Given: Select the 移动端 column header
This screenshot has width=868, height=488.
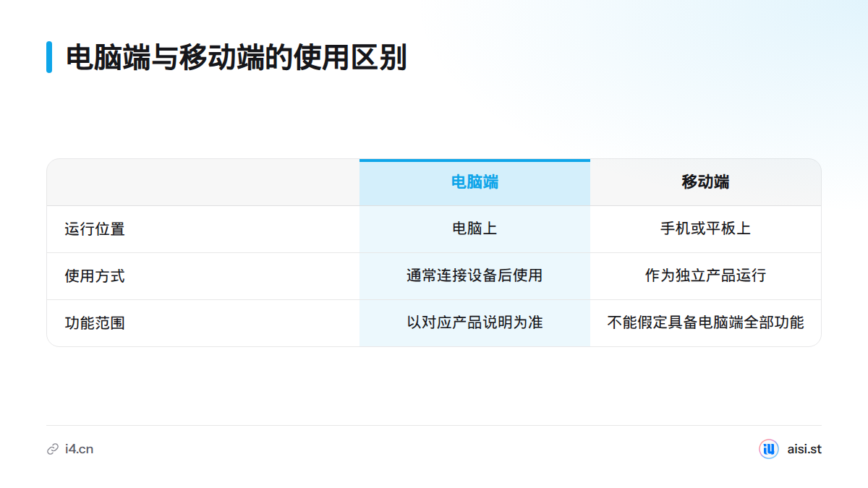Looking at the screenshot, I should (705, 182).
